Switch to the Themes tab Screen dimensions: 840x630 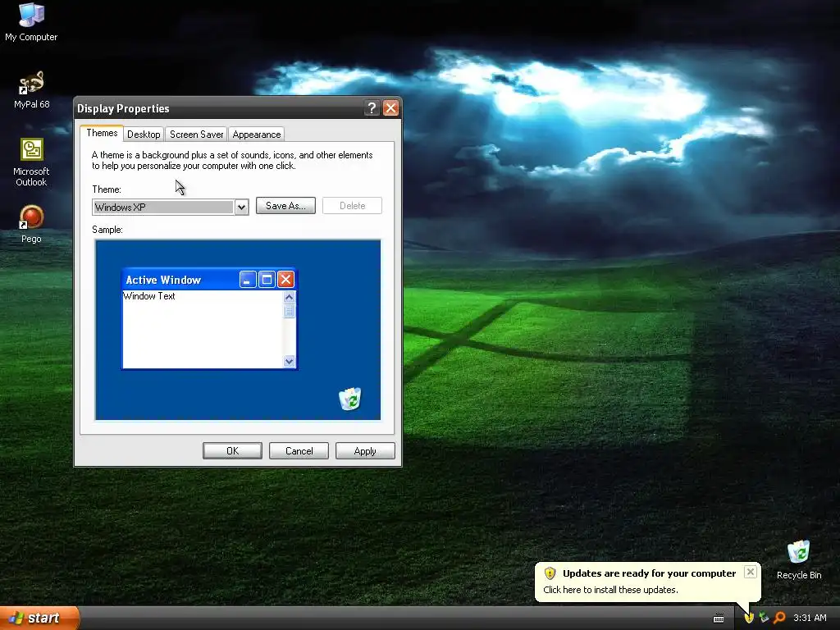[x=102, y=133]
